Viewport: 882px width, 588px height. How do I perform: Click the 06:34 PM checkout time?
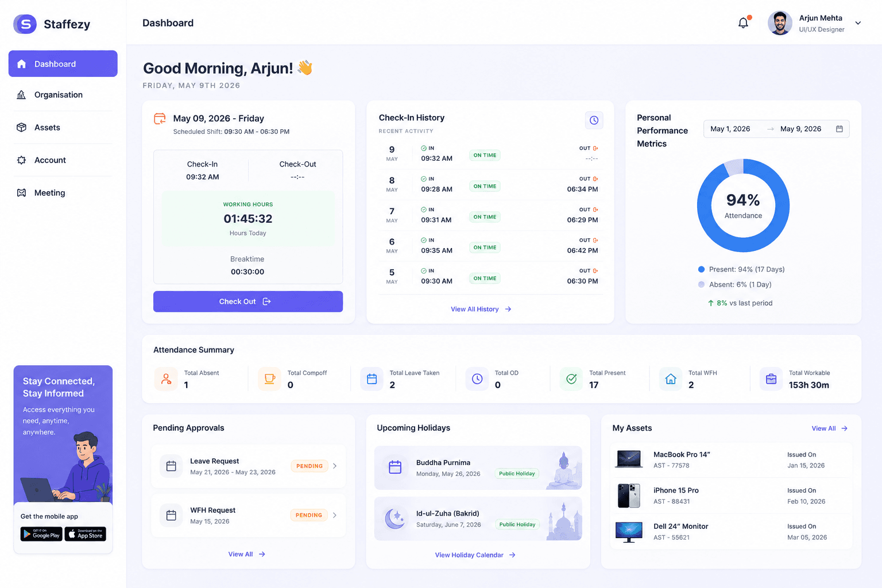coord(582,189)
